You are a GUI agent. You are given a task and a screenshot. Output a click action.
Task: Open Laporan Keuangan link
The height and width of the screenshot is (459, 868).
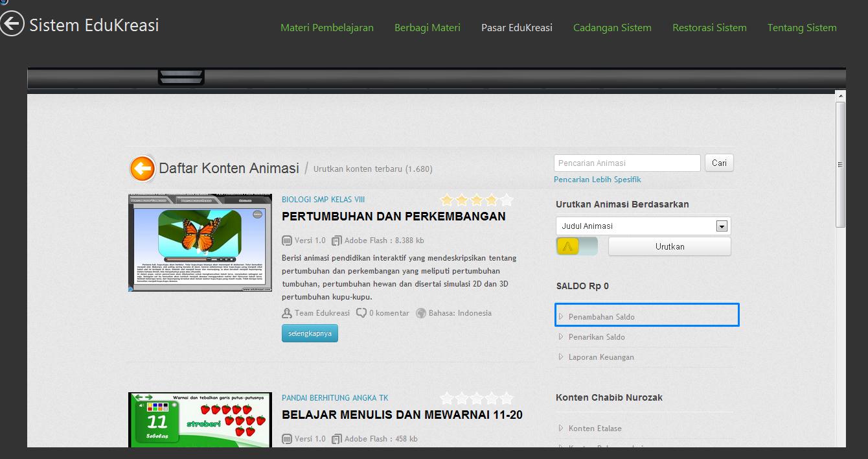pyautogui.click(x=601, y=357)
